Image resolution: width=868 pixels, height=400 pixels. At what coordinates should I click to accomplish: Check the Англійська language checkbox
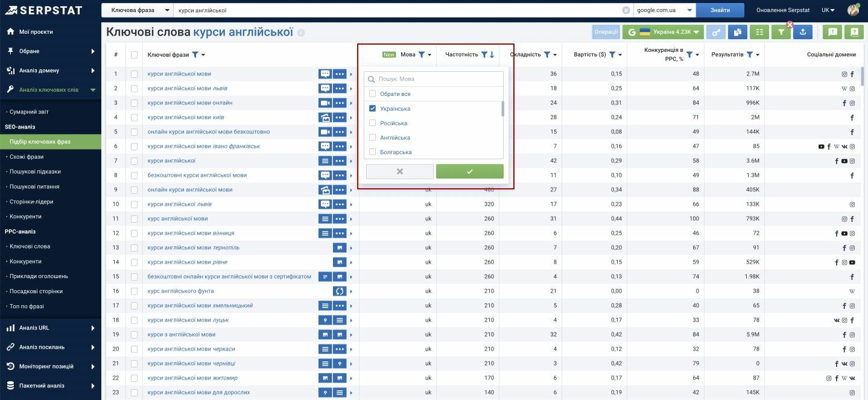click(x=372, y=138)
